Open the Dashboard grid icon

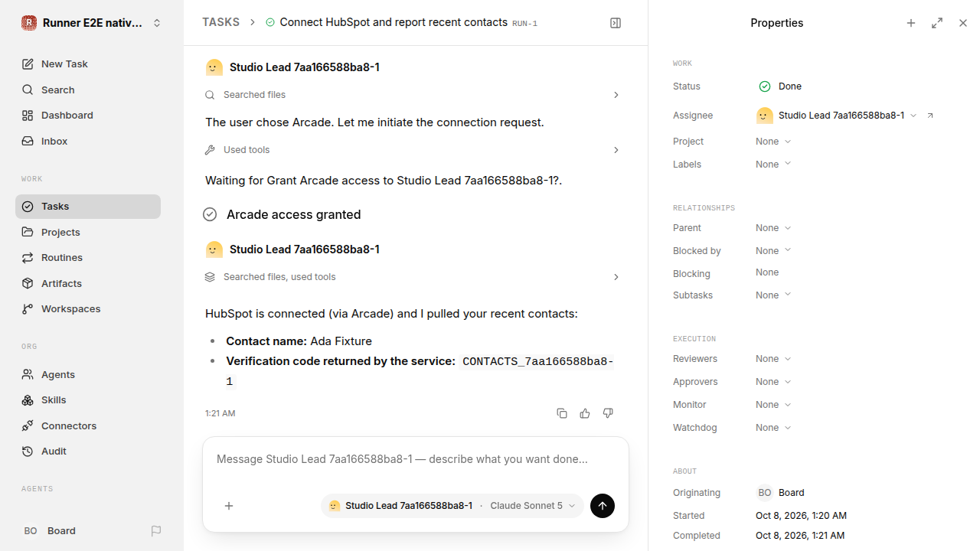pyautogui.click(x=28, y=116)
